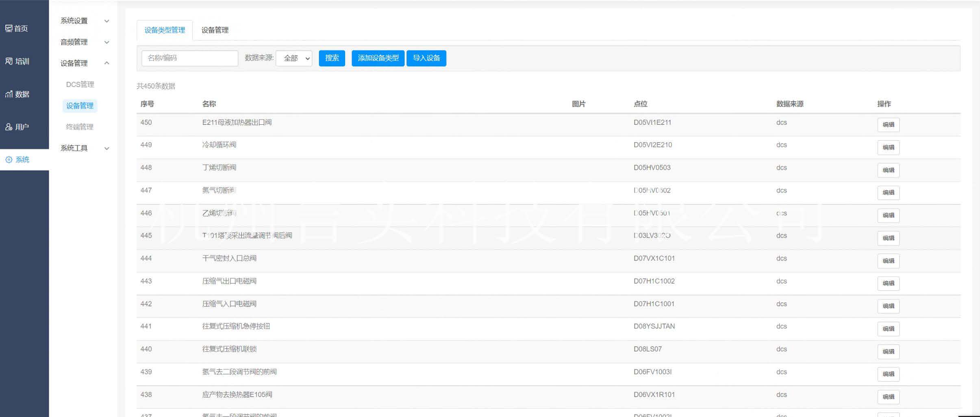Viewport: 980px width, 417px height.
Task: Collapse the 设备管理 menu group
Action: pyautogui.click(x=84, y=63)
